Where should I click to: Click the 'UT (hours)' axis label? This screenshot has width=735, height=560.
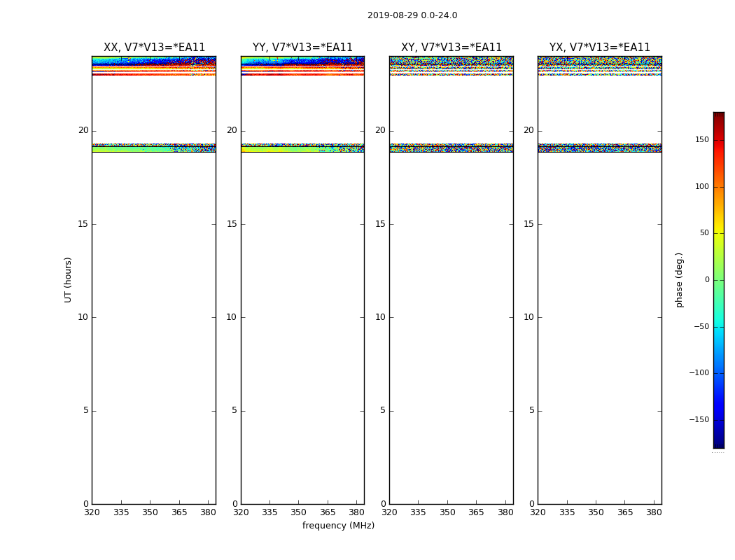click(68, 280)
